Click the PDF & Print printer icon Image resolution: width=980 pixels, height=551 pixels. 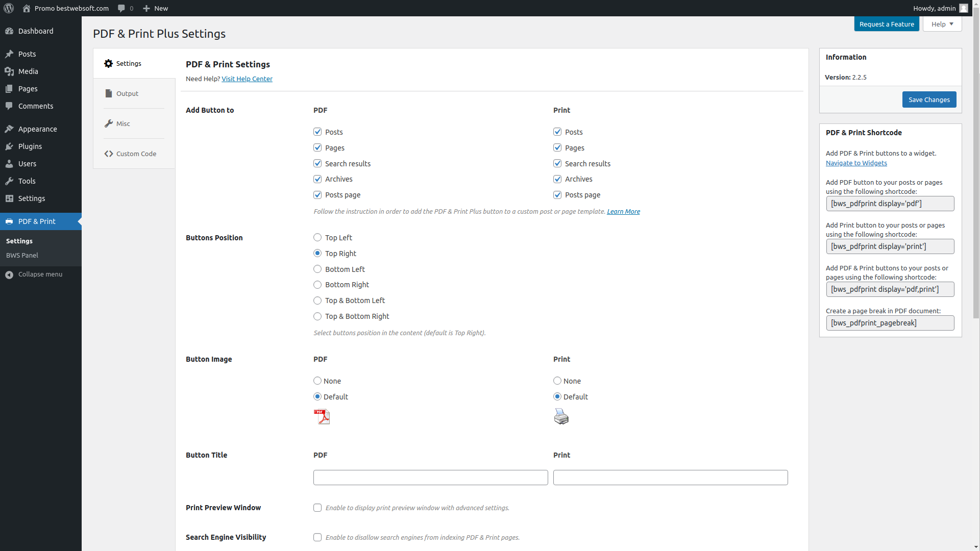pyautogui.click(x=9, y=221)
